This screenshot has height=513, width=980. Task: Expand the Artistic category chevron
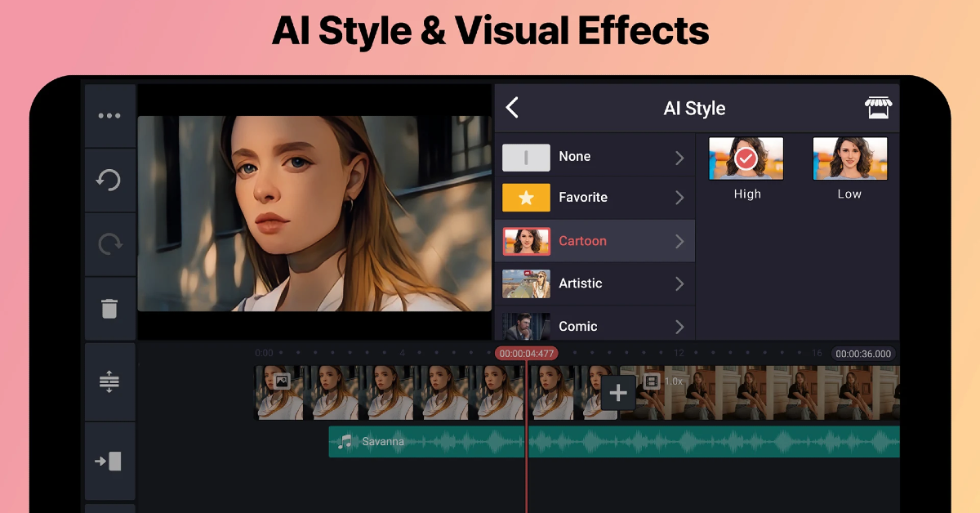[x=679, y=283]
